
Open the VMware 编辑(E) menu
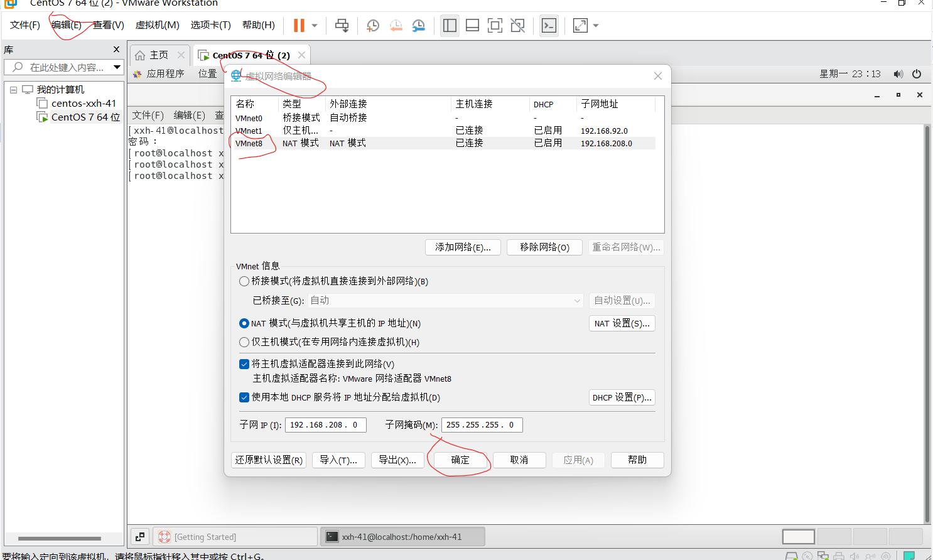(67, 25)
